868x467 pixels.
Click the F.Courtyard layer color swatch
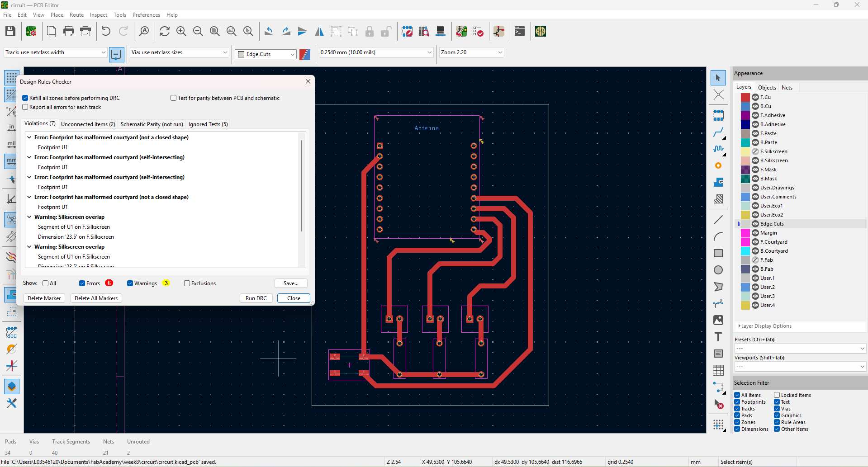tap(745, 242)
